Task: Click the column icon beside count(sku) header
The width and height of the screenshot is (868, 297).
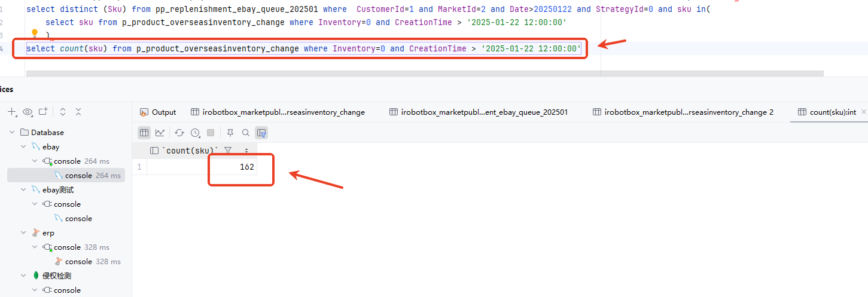Action: [154, 151]
